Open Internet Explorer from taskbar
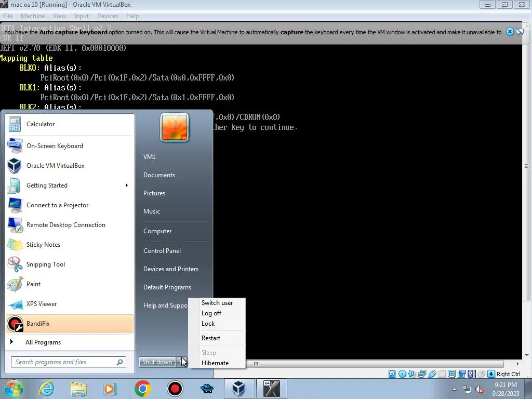 46,389
